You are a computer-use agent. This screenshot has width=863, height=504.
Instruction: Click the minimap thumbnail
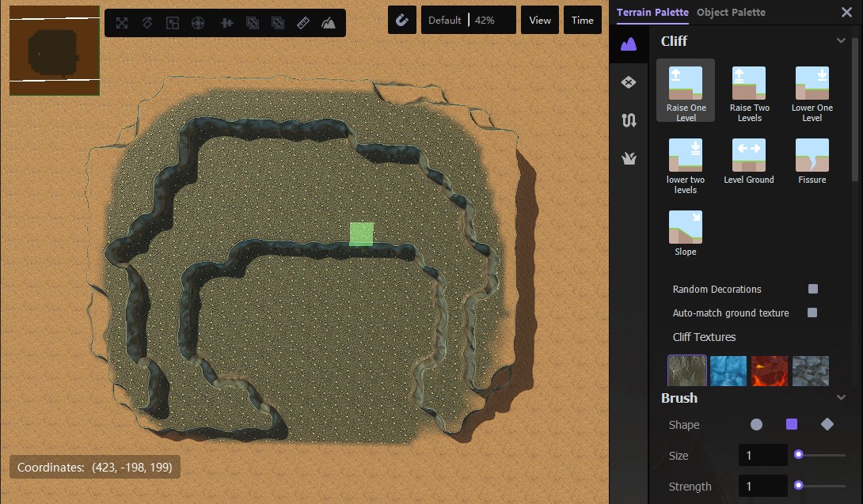pyautogui.click(x=55, y=51)
